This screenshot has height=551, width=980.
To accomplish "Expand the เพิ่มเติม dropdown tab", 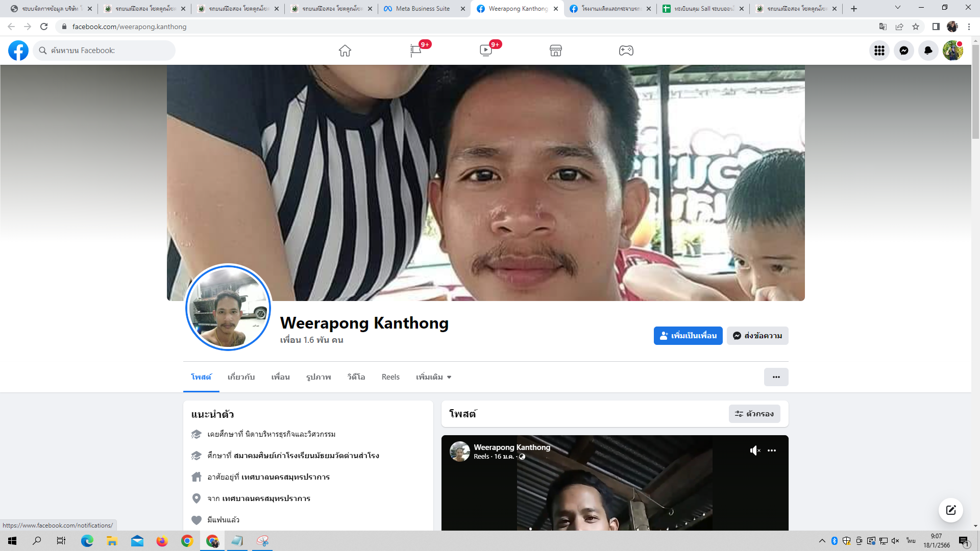I will pyautogui.click(x=433, y=377).
